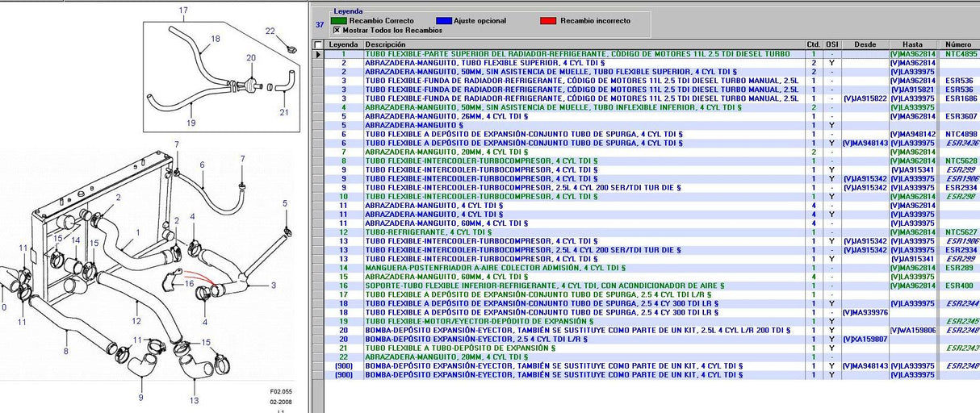Click part number NTC4895

click(x=961, y=54)
